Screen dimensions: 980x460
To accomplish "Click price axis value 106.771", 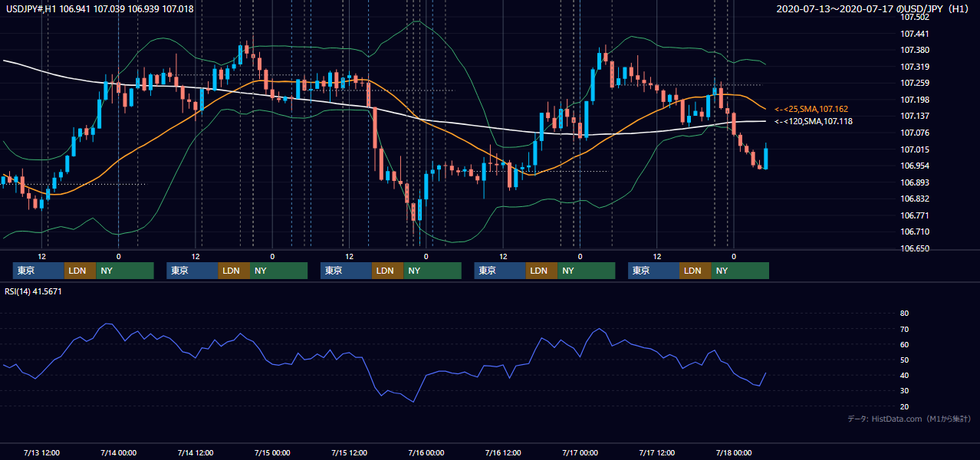I will [x=916, y=215].
